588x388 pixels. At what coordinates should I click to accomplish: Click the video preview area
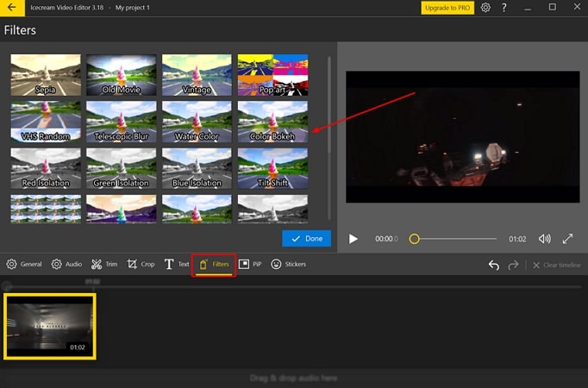(x=462, y=137)
